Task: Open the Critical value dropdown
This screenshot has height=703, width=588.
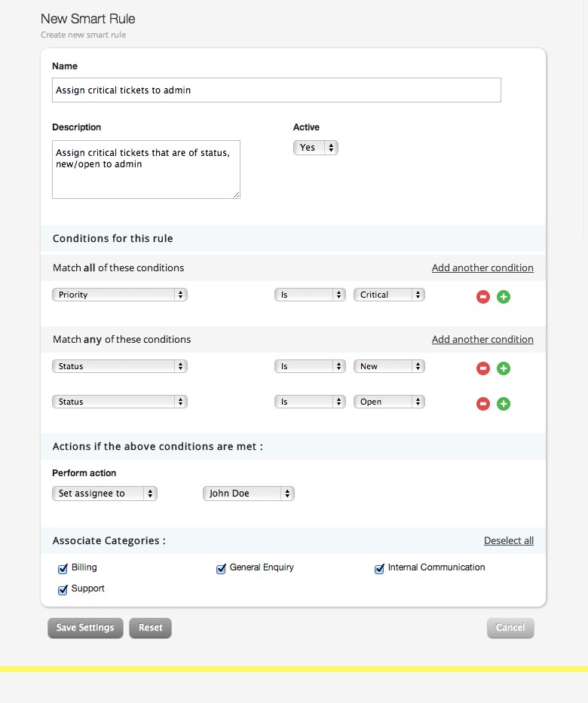Action: click(x=389, y=295)
